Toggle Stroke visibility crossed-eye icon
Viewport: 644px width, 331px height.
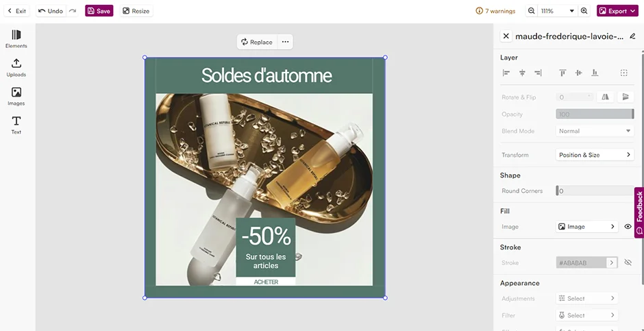(628, 263)
